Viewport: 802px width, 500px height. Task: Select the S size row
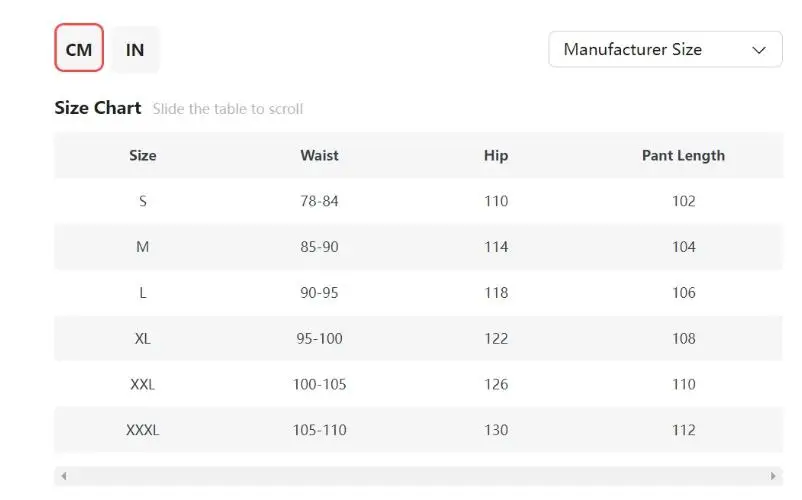click(143, 201)
